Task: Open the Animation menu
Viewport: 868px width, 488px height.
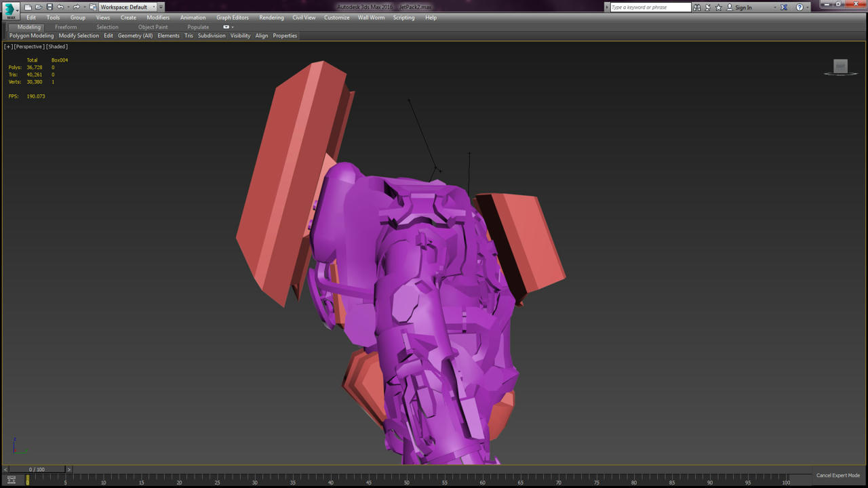Action: click(193, 18)
